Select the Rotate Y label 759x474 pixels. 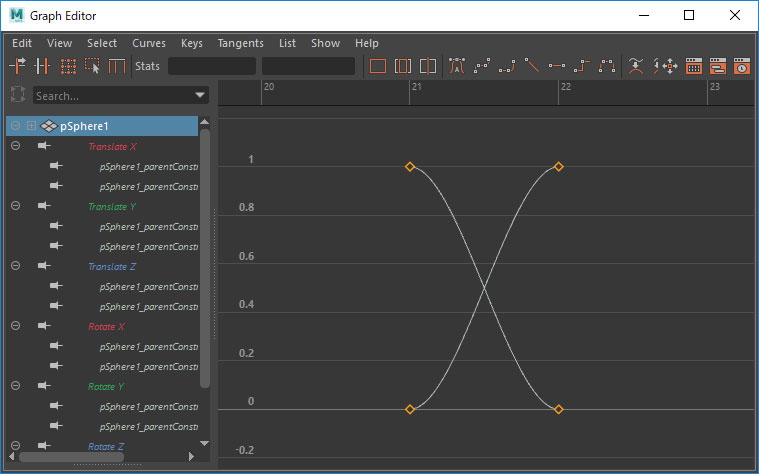[x=106, y=387]
